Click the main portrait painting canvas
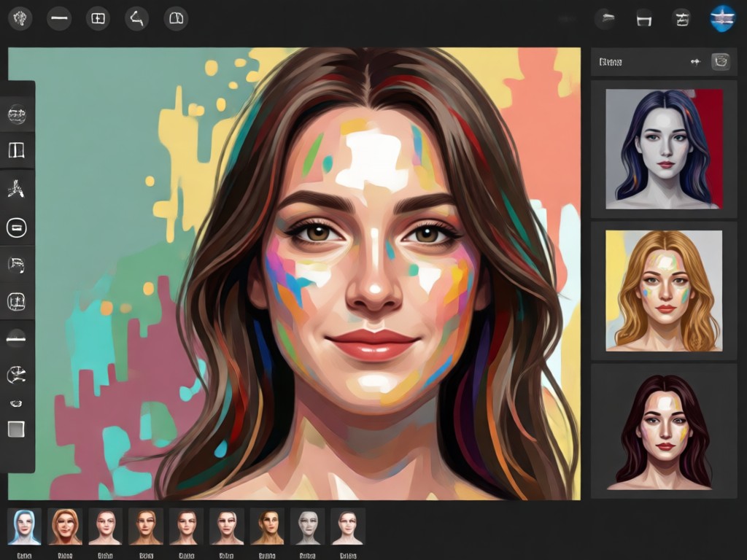 295,274
